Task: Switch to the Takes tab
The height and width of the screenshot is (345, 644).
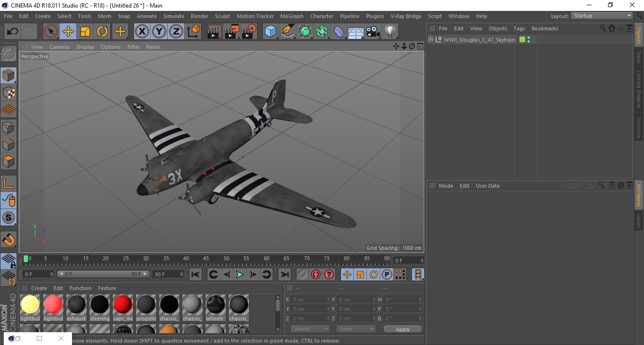Action: coord(639,57)
